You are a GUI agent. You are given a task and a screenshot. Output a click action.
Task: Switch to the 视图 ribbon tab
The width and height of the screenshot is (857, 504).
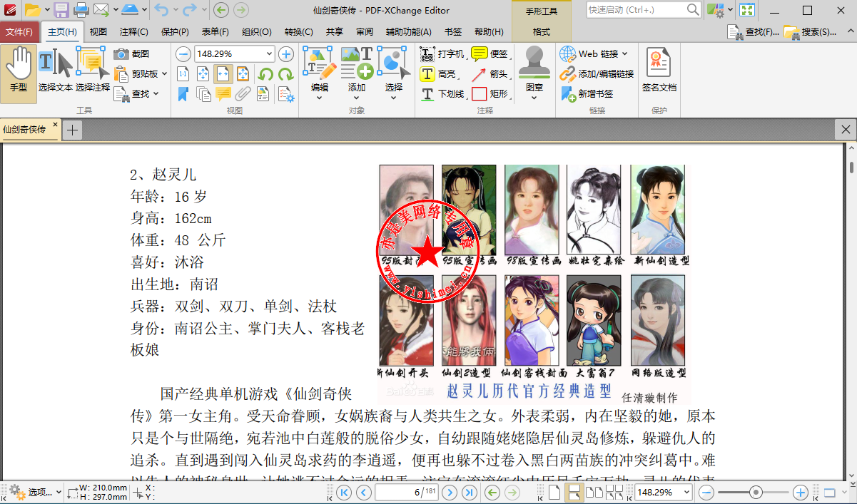[98, 32]
